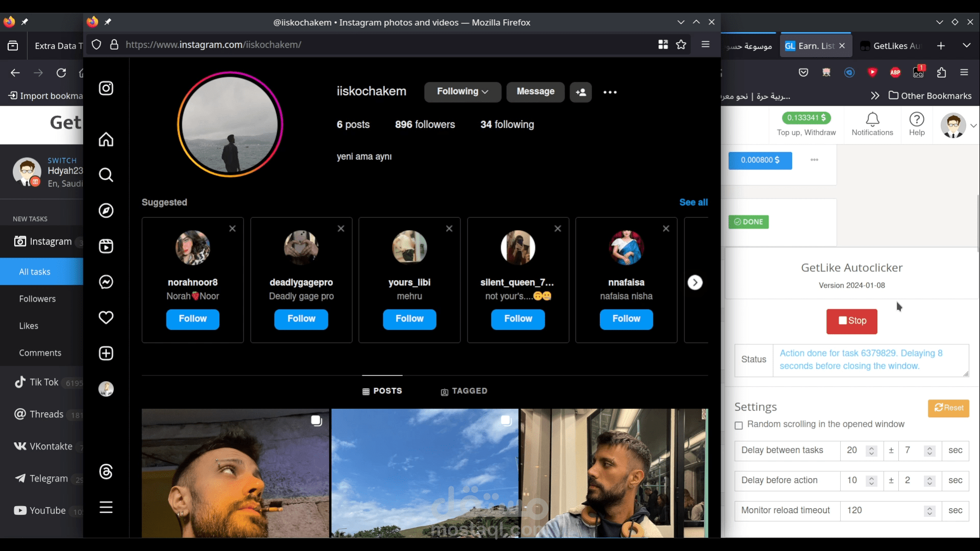Open Threads icon in Instagram sidebar

click(106, 472)
